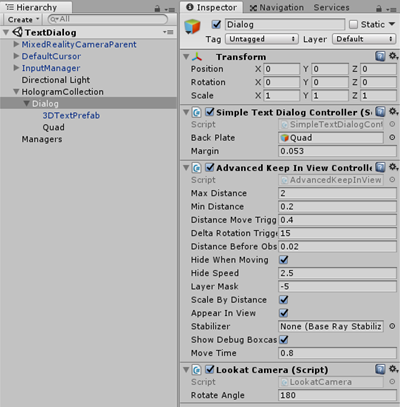This screenshot has height=407, width=400.
Task: Open the Static dropdown arrow
Action: [392, 24]
